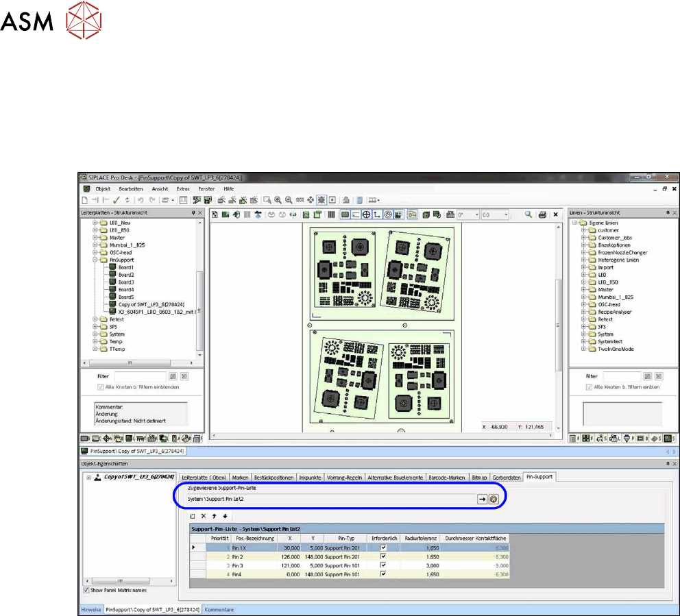Click the printer icon in board view toolbar
This screenshot has width=680, height=616.
coord(542,214)
